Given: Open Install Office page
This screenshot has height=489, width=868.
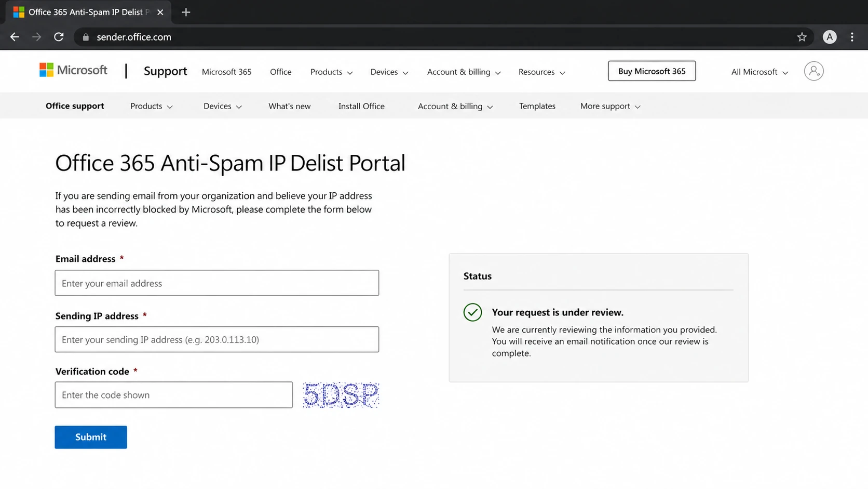Looking at the screenshot, I should pyautogui.click(x=361, y=106).
